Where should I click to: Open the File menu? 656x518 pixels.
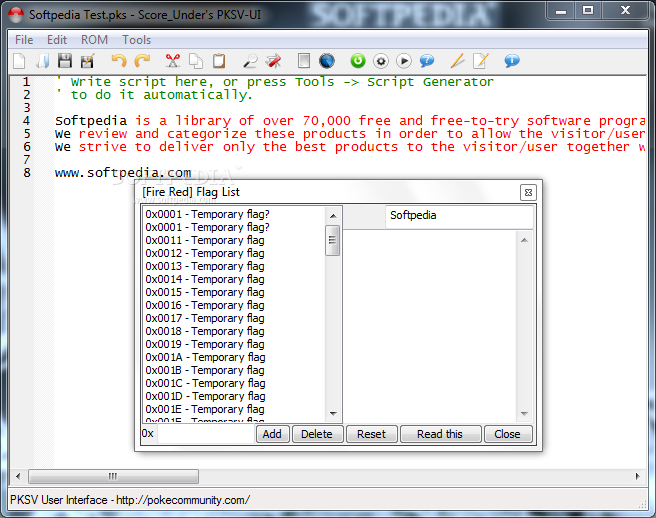tap(24, 40)
